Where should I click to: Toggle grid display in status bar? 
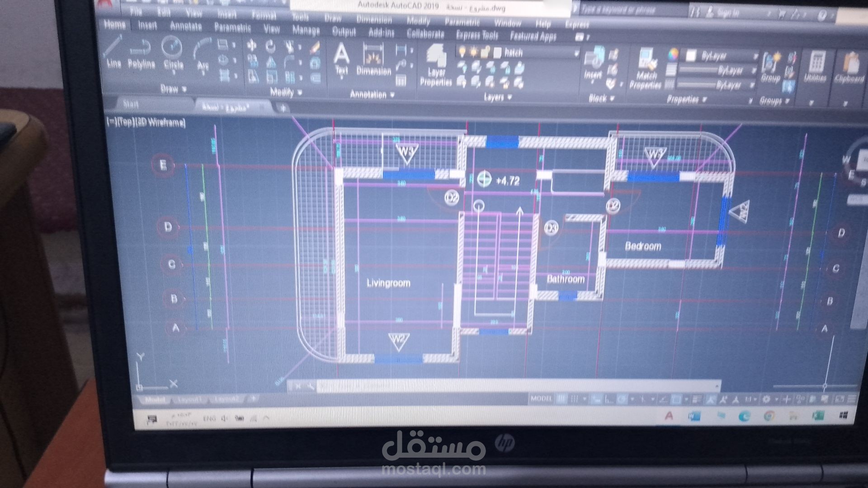click(x=561, y=399)
